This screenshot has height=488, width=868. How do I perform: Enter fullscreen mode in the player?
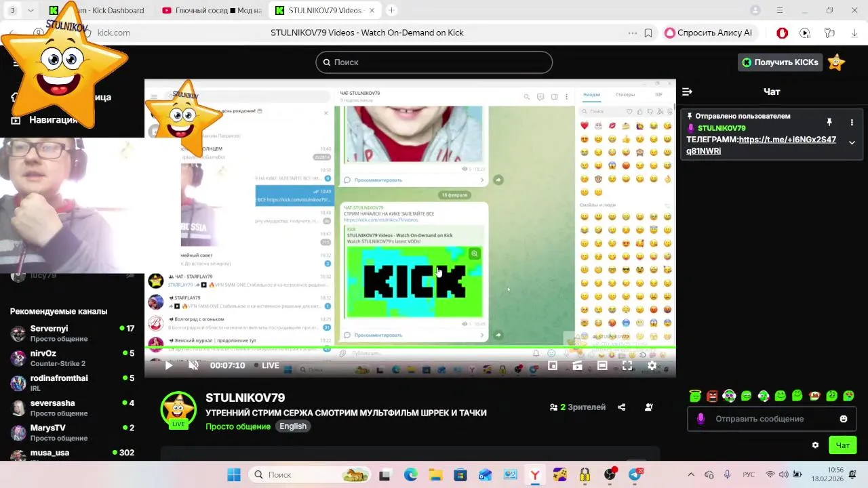[x=627, y=365]
